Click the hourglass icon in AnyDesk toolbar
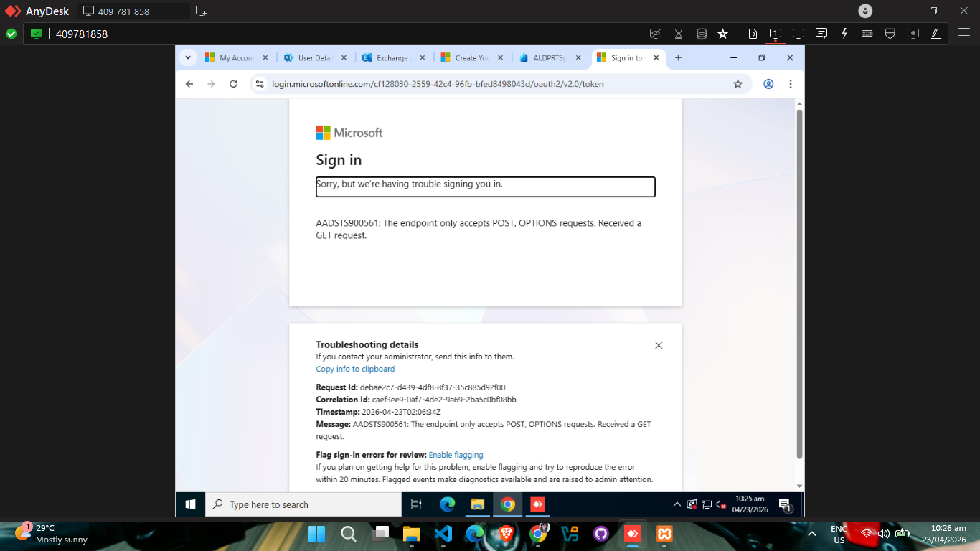Screen dimensions: 980x551 tap(679, 34)
